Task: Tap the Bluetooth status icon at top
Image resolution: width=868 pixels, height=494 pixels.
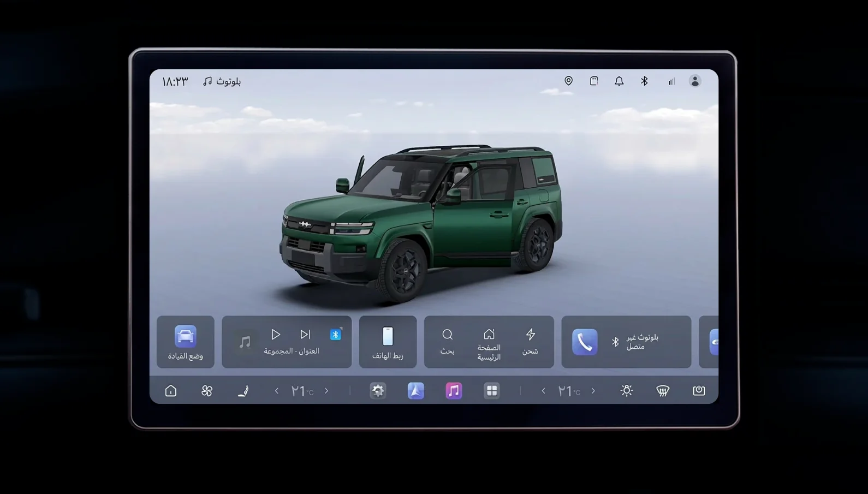Action: [x=644, y=81]
